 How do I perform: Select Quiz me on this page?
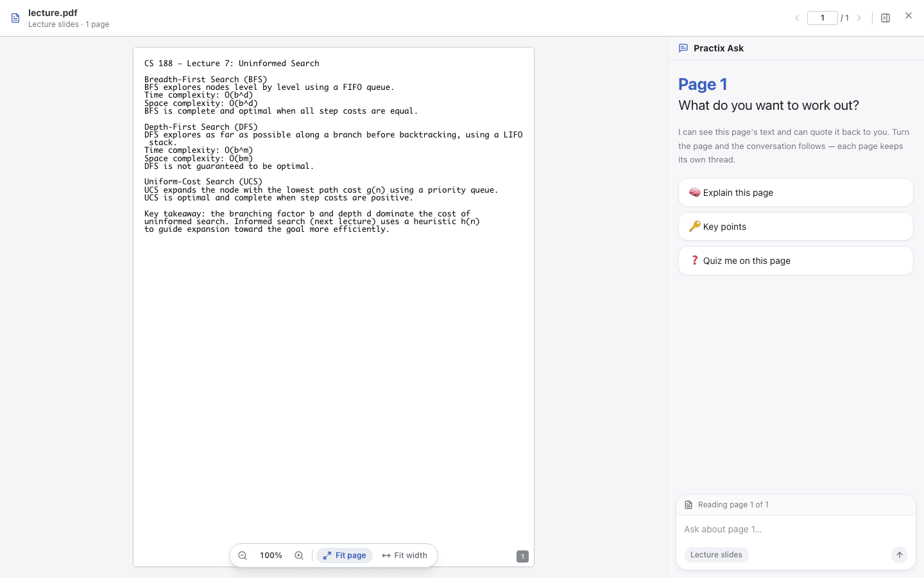796,261
